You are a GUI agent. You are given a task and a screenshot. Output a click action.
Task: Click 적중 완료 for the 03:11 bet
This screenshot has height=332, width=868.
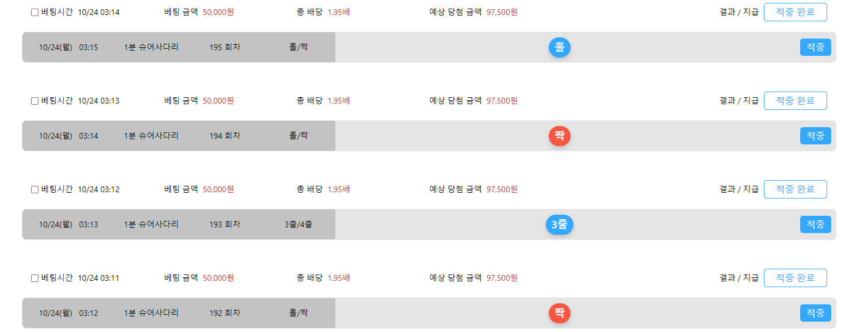click(x=795, y=278)
